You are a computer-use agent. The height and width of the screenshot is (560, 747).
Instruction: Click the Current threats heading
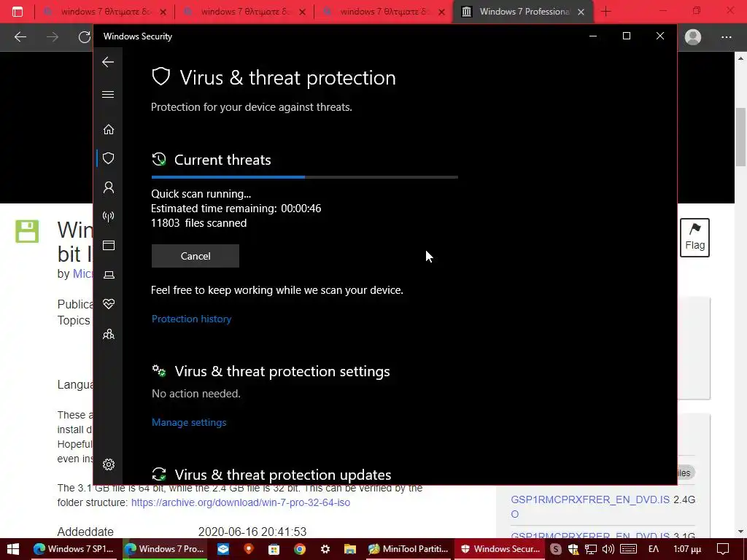pos(222,160)
